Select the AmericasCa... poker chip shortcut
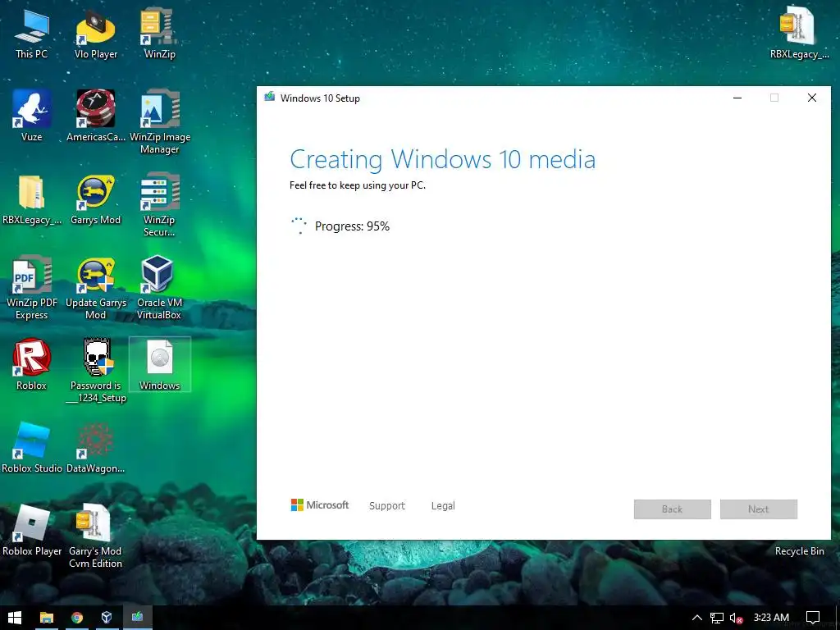Image resolution: width=840 pixels, height=630 pixels. [x=95, y=116]
